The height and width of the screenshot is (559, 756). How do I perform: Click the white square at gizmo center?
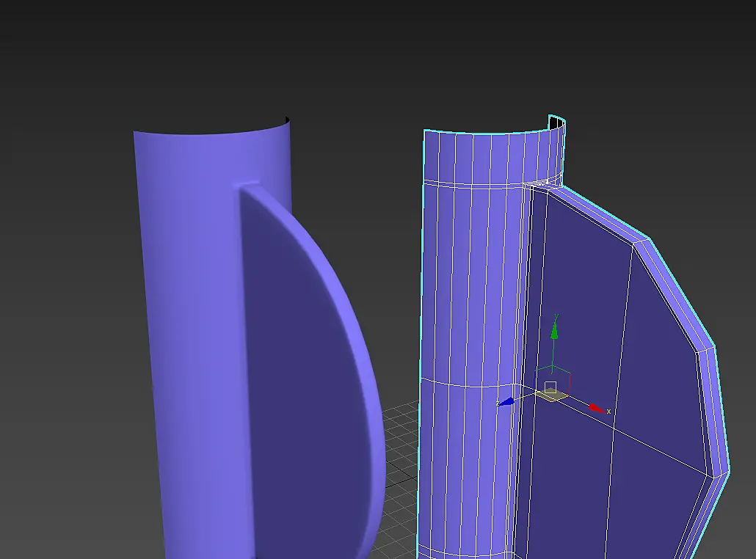[550, 387]
